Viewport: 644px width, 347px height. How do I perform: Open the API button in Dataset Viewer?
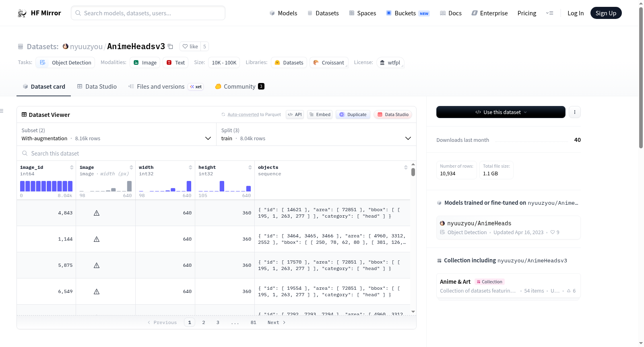[295, 114]
